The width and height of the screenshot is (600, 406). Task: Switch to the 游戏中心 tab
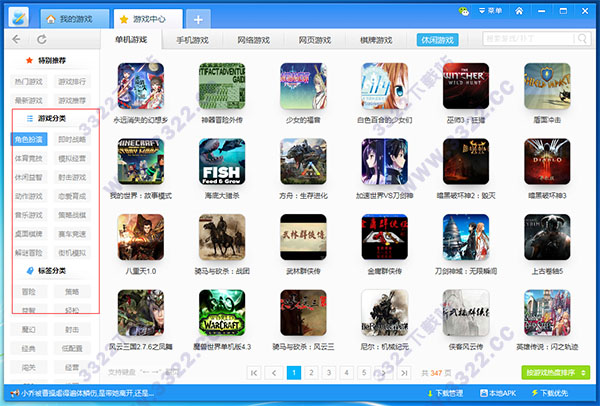(148, 19)
